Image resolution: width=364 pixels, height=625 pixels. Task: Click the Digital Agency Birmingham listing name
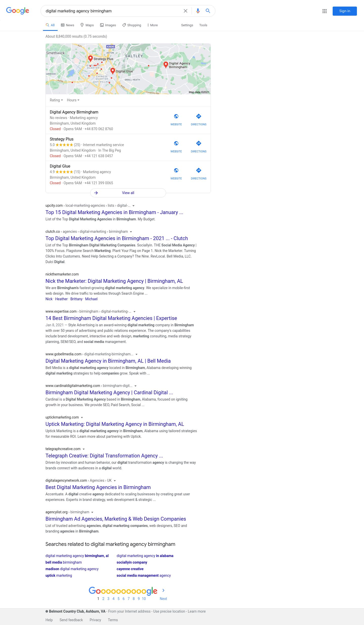pos(74,112)
